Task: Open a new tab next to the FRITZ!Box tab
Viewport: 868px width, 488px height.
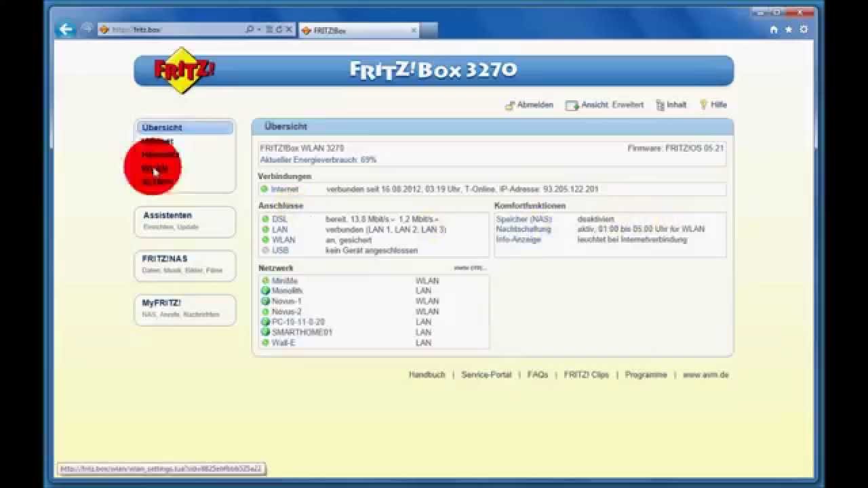Action: point(429,30)
